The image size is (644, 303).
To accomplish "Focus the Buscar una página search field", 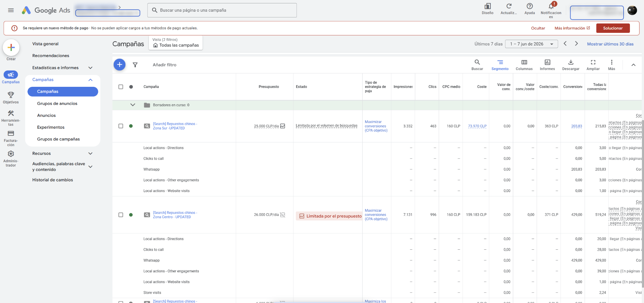I will point(222,10).
